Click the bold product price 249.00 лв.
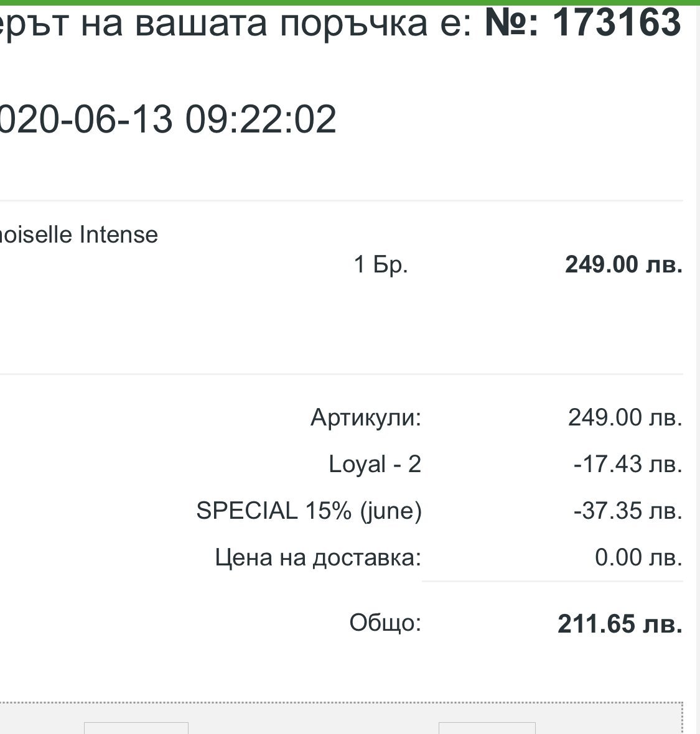The height and width of the screenshot is (734, 700). (x=623, y=265)
